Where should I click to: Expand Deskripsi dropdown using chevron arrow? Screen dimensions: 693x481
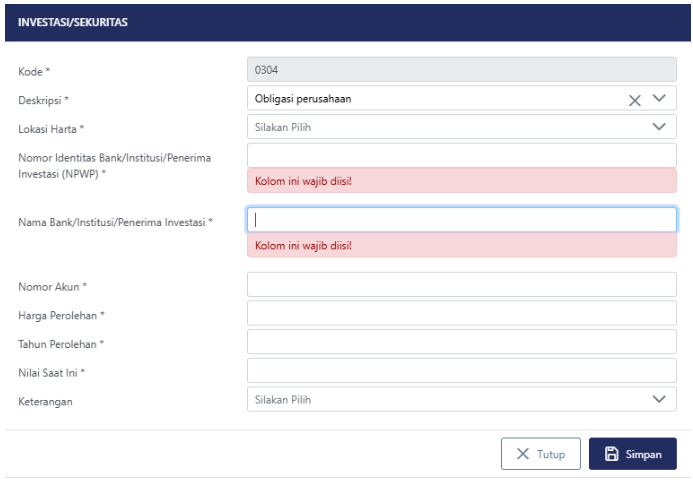click(658, 98)
